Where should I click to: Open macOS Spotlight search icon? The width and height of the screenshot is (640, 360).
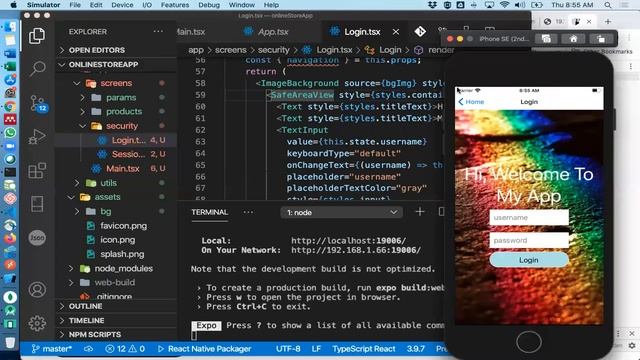tap(608, 5)
